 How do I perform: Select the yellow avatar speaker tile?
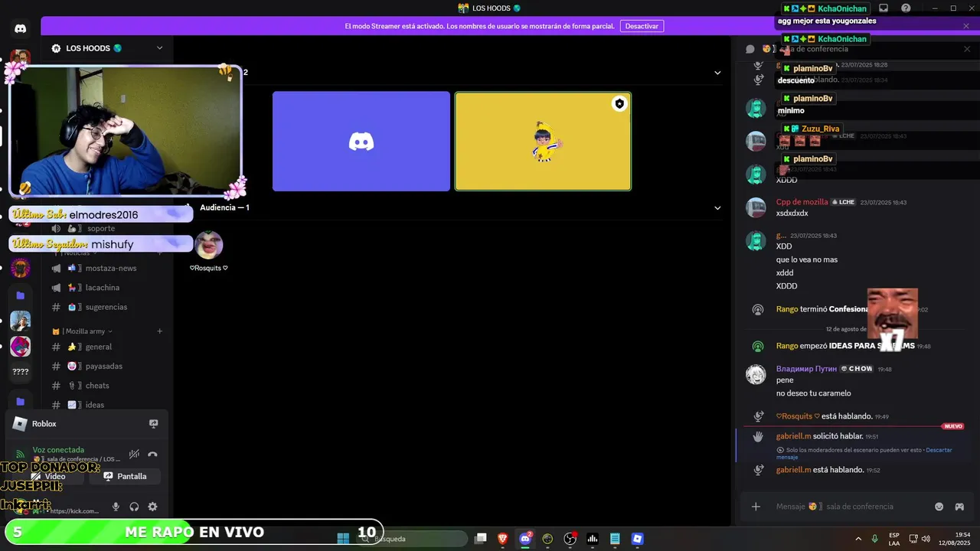click(543, 142)
